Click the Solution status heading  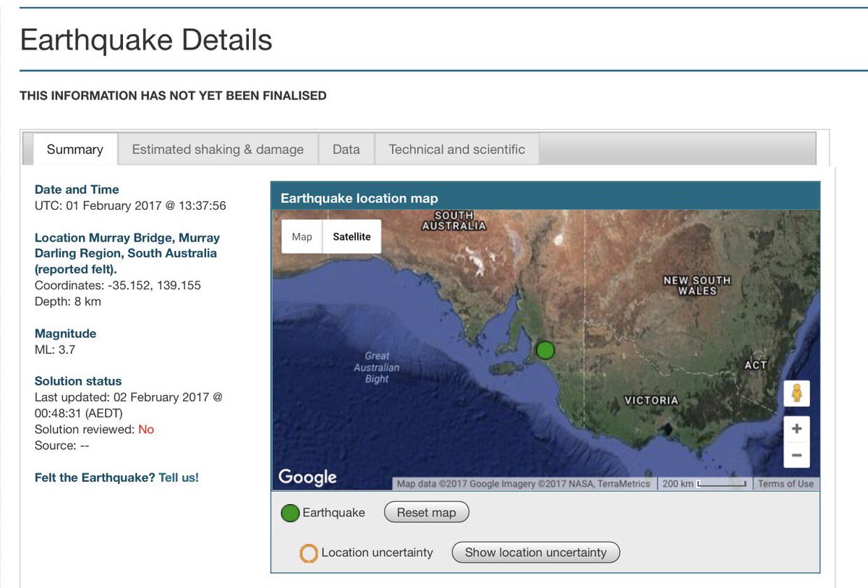coord(78,381)
